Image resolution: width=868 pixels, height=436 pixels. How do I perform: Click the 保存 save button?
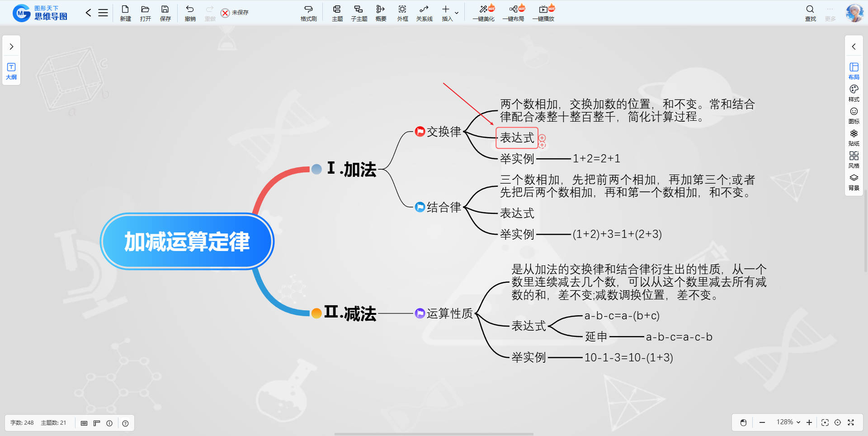tap(165, 13)
